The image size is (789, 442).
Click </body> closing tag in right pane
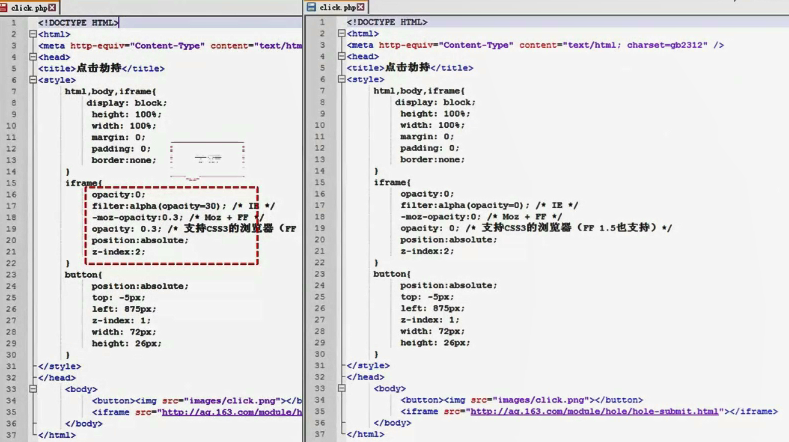pos(392,423)
